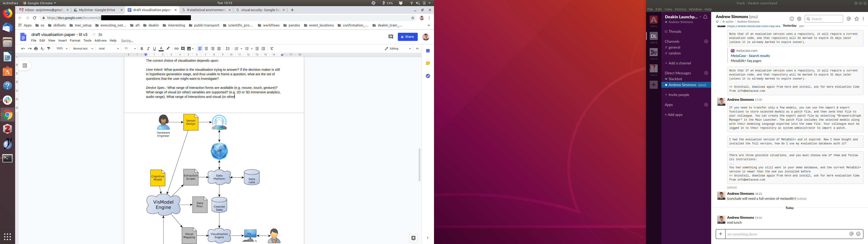Insert a link using toolbar icon
Screen dimensions: 868x244
click(x=176, y=49)
